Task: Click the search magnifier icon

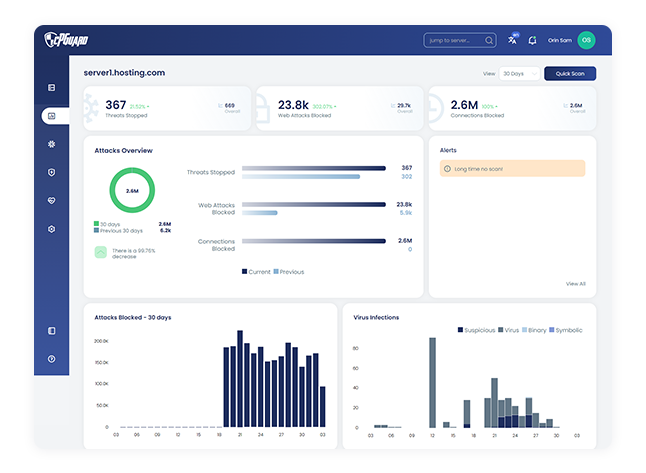Action: [x=489, y=41]
